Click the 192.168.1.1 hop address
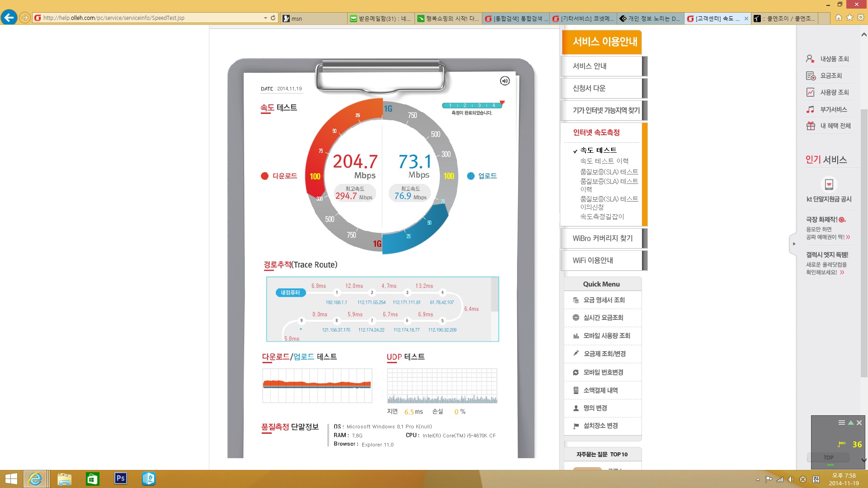 pos(336,302)
